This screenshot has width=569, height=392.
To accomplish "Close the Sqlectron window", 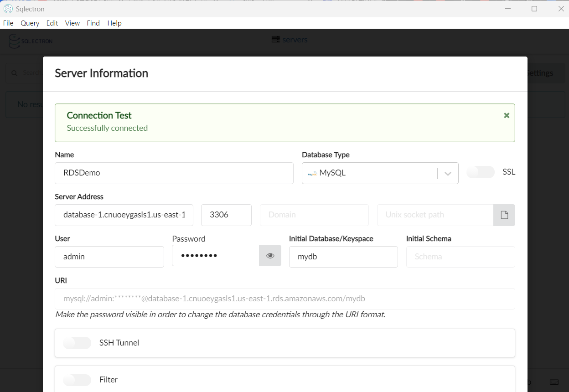I will (x=561, y=9).
